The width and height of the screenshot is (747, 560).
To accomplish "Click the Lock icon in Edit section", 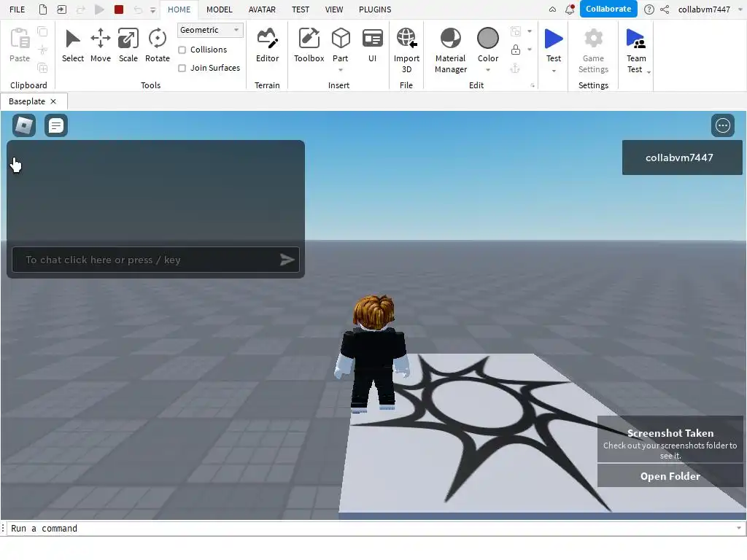I will (x=516, y=50).
